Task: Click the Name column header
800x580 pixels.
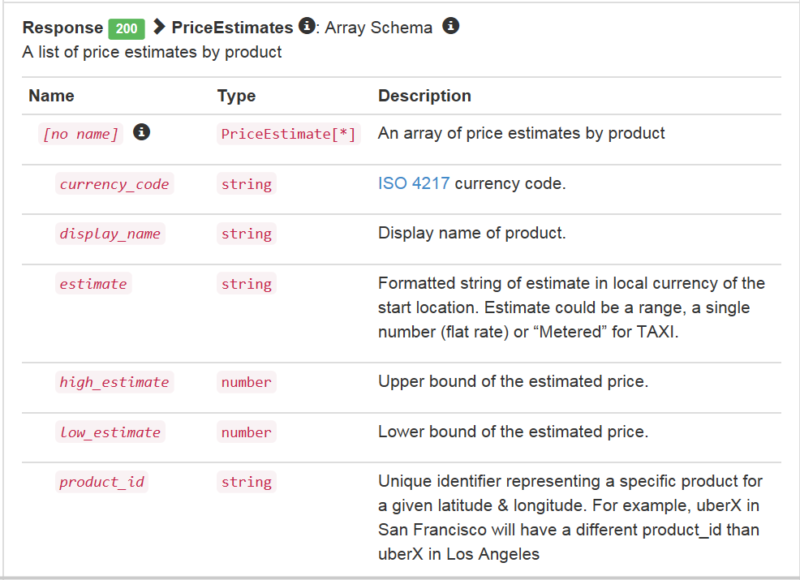Action: click(52, 96)
